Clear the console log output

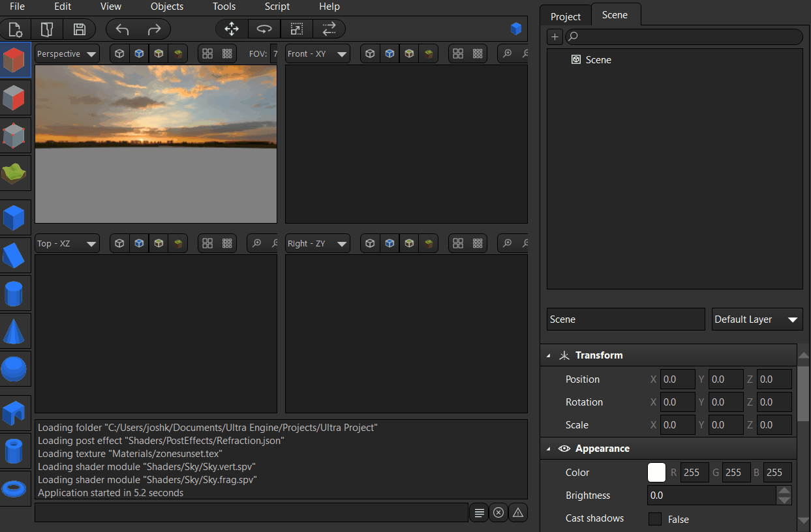pyautogui.click(x=498, y=513)
